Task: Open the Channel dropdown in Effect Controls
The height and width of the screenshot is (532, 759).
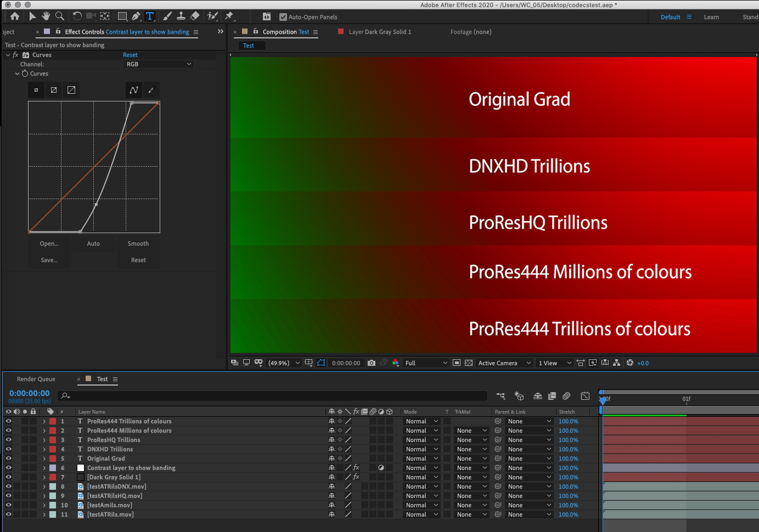Action: coord(158,64)
